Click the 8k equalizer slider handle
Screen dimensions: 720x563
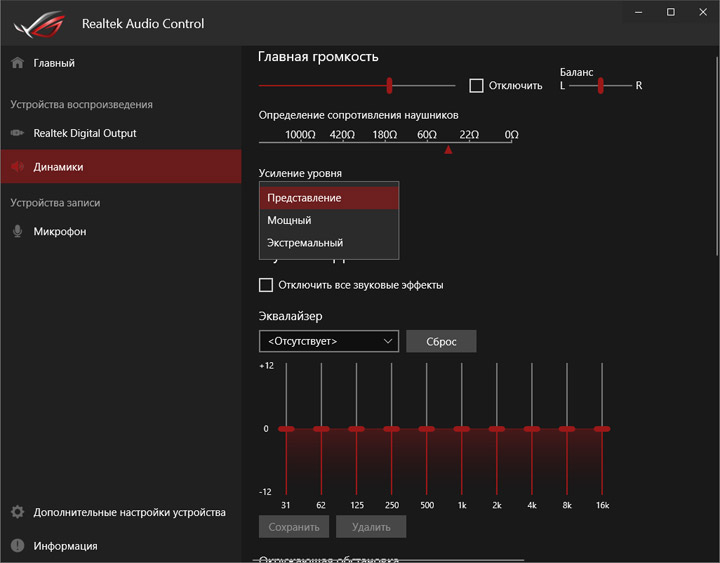tap(567, 429)
